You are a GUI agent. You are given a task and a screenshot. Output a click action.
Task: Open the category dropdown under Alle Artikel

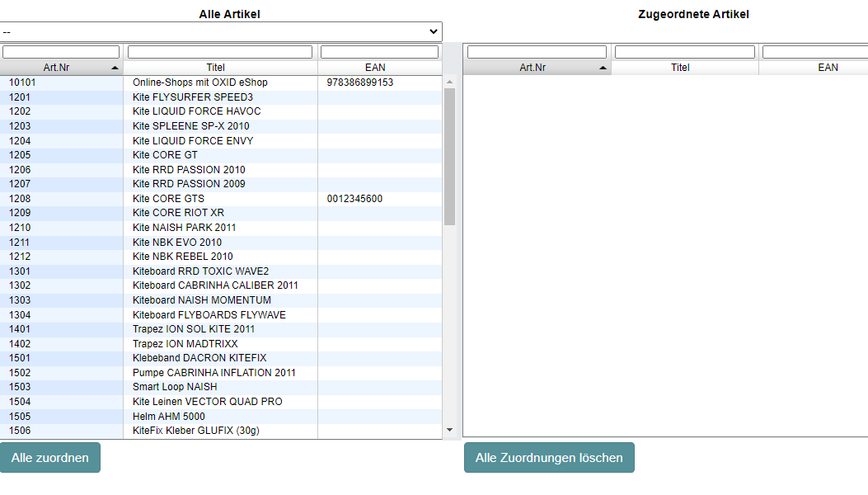point(221,31)
